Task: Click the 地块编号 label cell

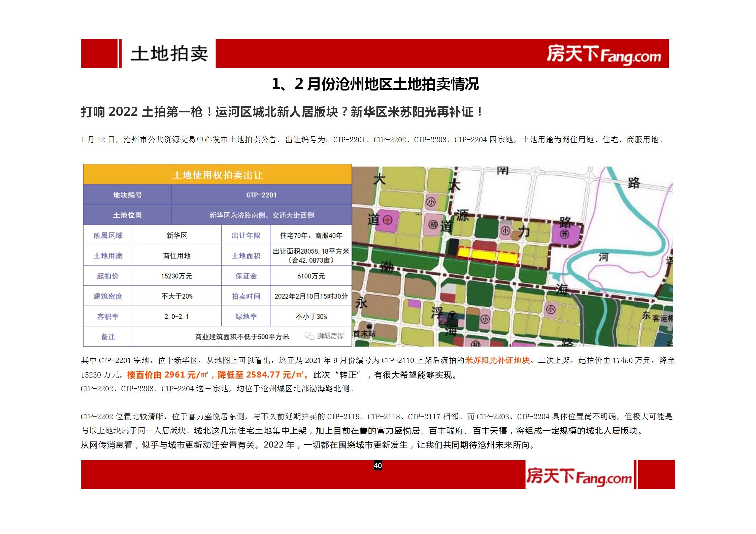Action: coord(127,195)
